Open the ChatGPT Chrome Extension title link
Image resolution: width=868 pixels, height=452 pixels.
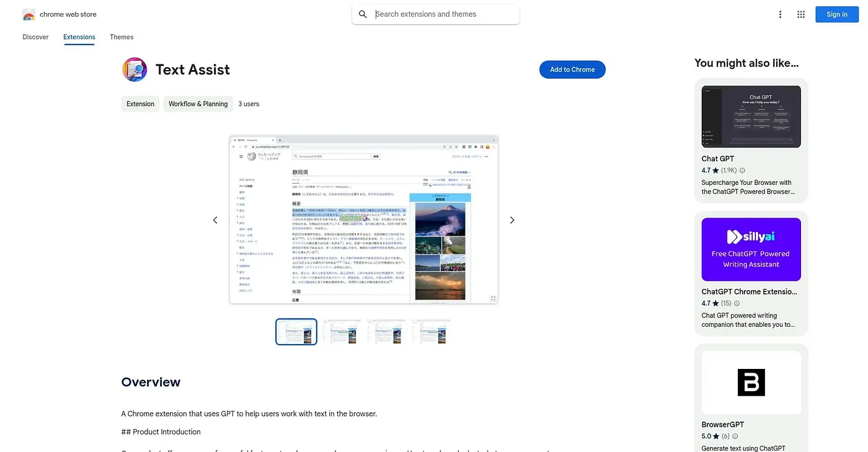(x=750, y=291)
